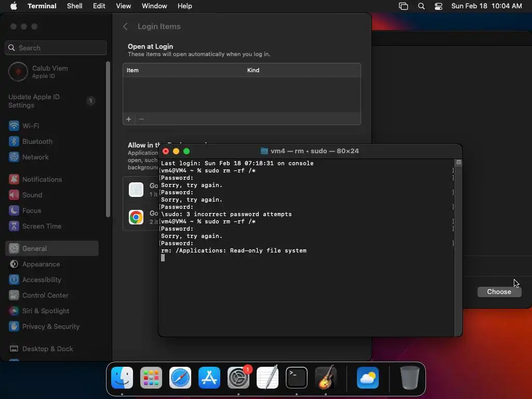Open Weather app from the Dock
This screenshot has height=399, width=532.
368,378
